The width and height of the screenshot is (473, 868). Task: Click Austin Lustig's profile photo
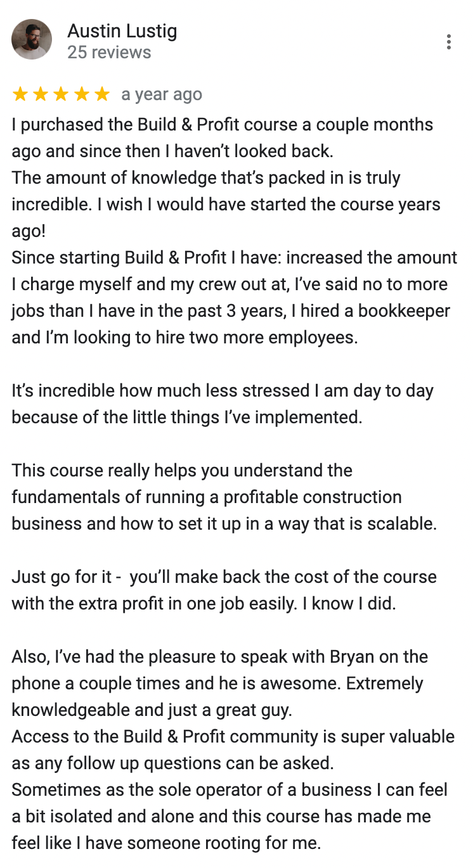pos(32,40)
